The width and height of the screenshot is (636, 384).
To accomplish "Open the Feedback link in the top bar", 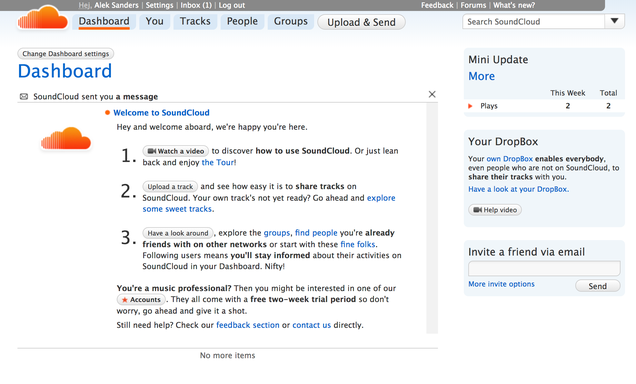I will [x=437, y=5].
